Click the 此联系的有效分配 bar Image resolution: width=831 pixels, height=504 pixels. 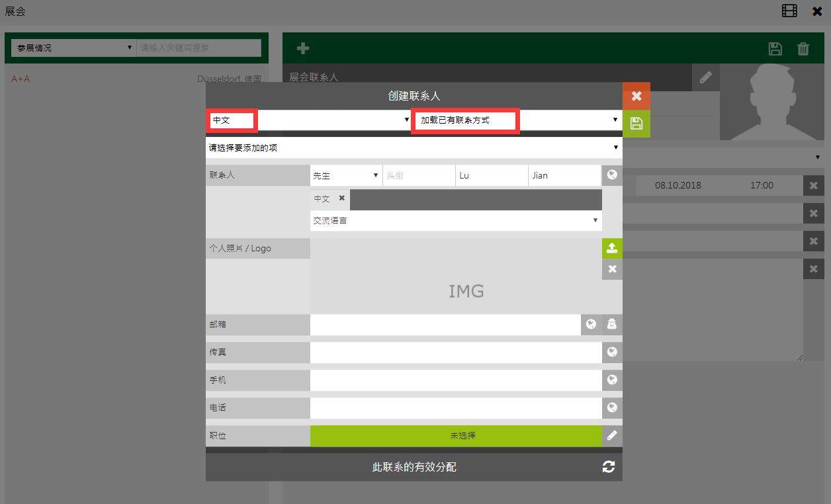414,467
